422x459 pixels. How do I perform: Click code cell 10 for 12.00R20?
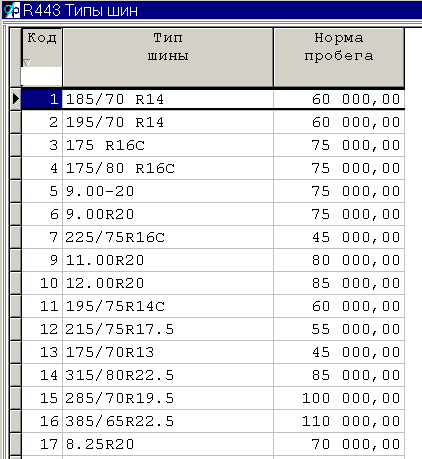pos(42,283)
